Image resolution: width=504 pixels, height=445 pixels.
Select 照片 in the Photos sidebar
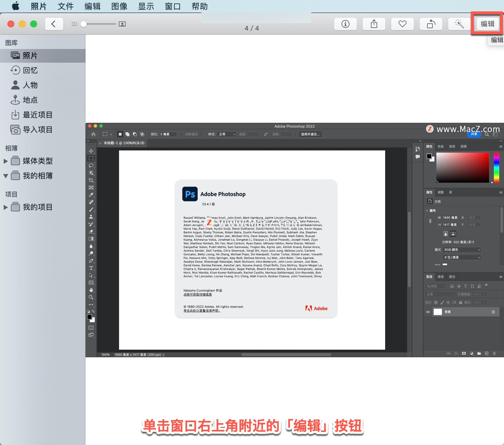(x=43, y=56)
